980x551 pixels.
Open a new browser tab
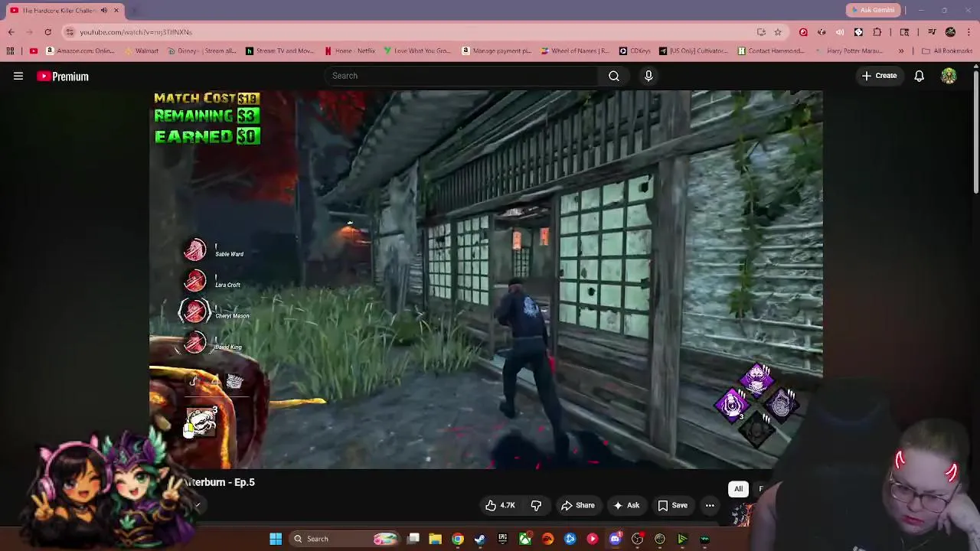point(134,10)
